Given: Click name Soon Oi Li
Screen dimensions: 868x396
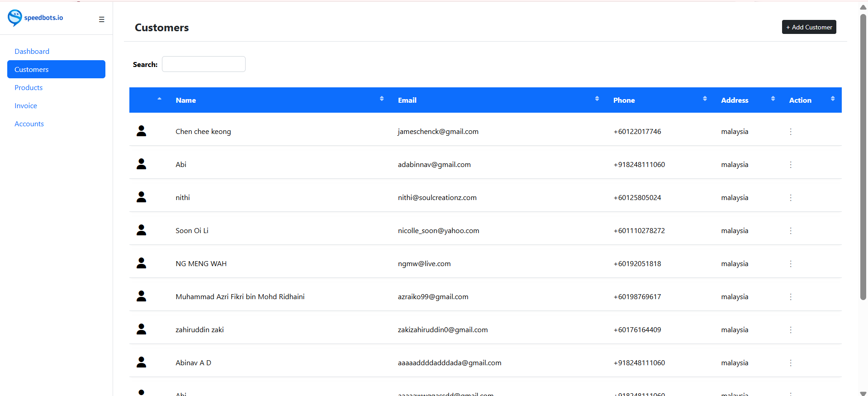Looking at the screenshot, I should point(192,231).
